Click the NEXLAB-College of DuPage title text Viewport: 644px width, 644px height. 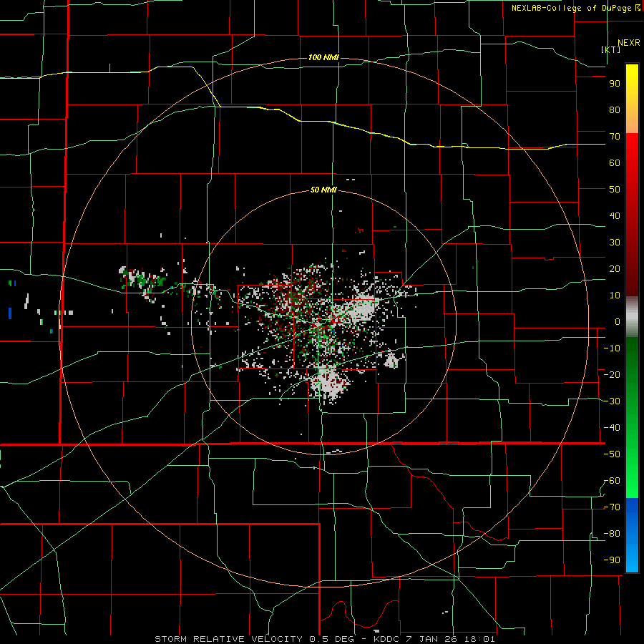572,8
